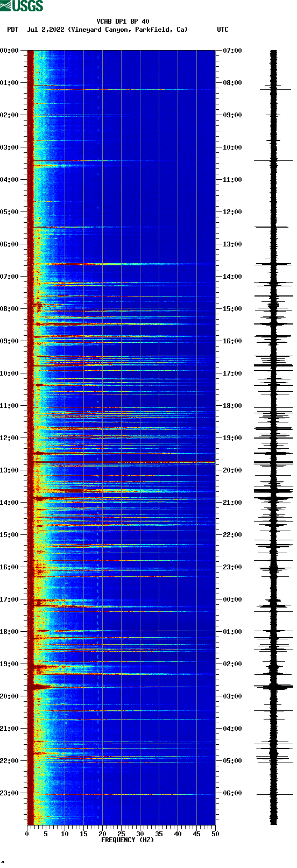Click the 04:00 UTC time label
The height and width of the screenshot is (868, 297).
tap(232, 729)
